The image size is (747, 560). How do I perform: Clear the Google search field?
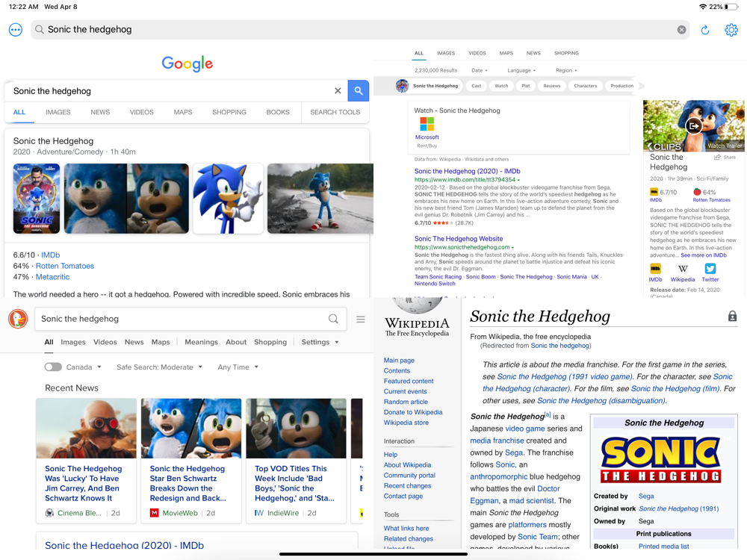pyautogui.click(x=338, y=90)
